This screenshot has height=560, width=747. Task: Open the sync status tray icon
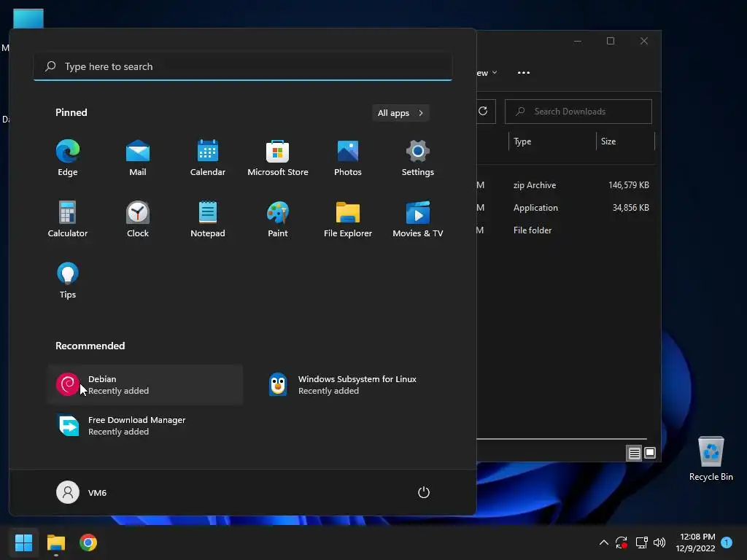tap(622, 542)
